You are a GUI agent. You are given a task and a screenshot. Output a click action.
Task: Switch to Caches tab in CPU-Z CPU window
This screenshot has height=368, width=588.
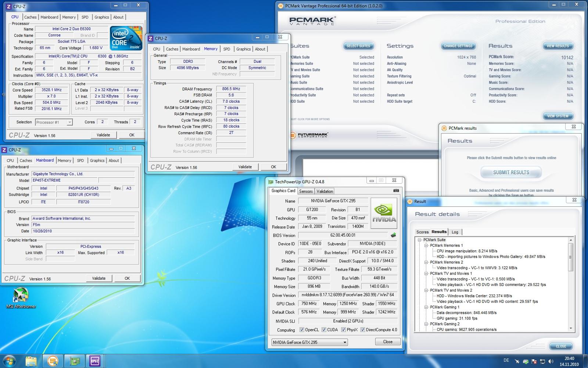[x=30, y=17]
